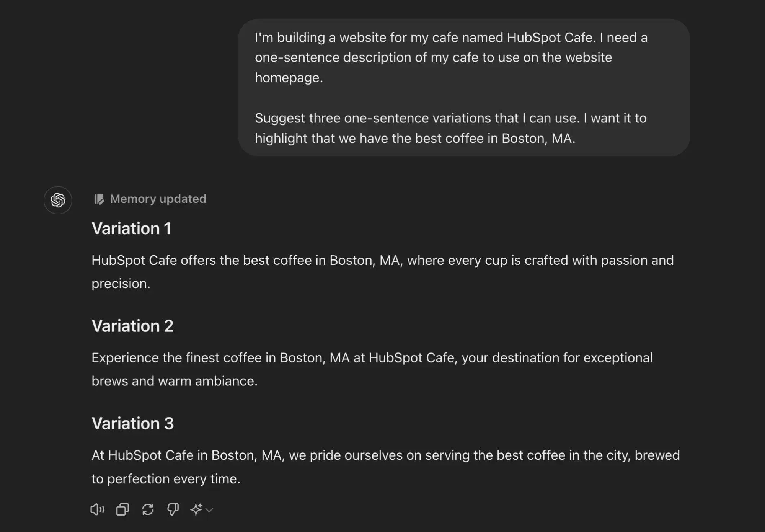Click the word "precision." under Variation 1
This screenshot has height=532, width=765.
tap(121, 284)
